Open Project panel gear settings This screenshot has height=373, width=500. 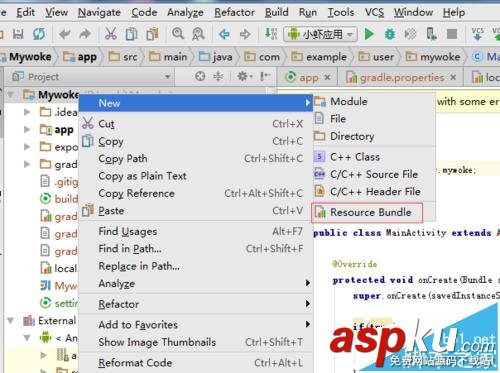pos(244,77)
